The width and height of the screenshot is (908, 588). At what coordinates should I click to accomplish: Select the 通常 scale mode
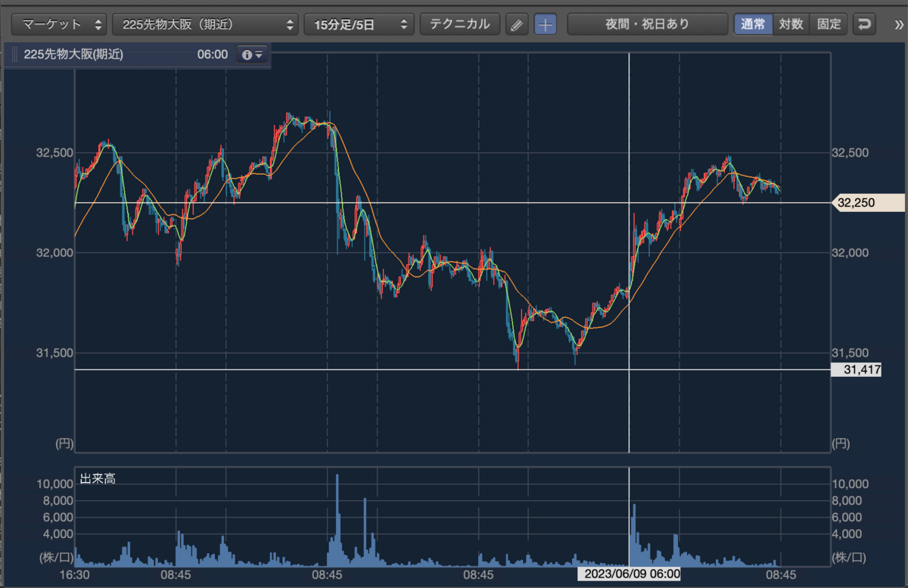coord(753,24)
